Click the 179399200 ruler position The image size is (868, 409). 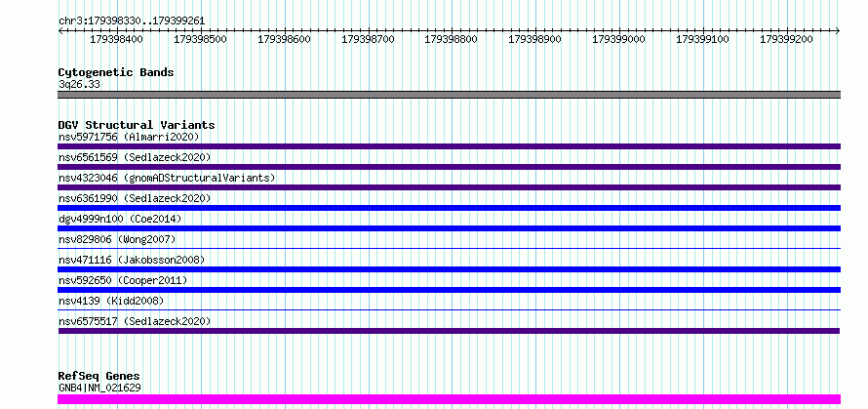click(786, 40)
